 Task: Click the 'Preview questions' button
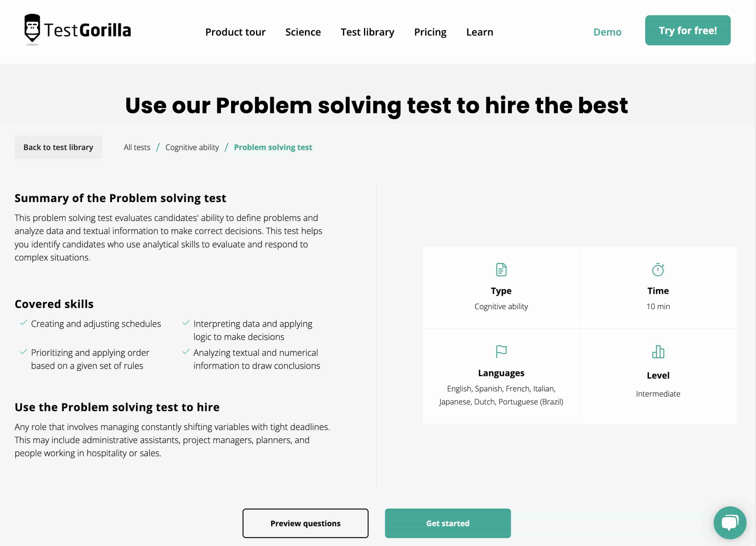[x=305, y=523]
